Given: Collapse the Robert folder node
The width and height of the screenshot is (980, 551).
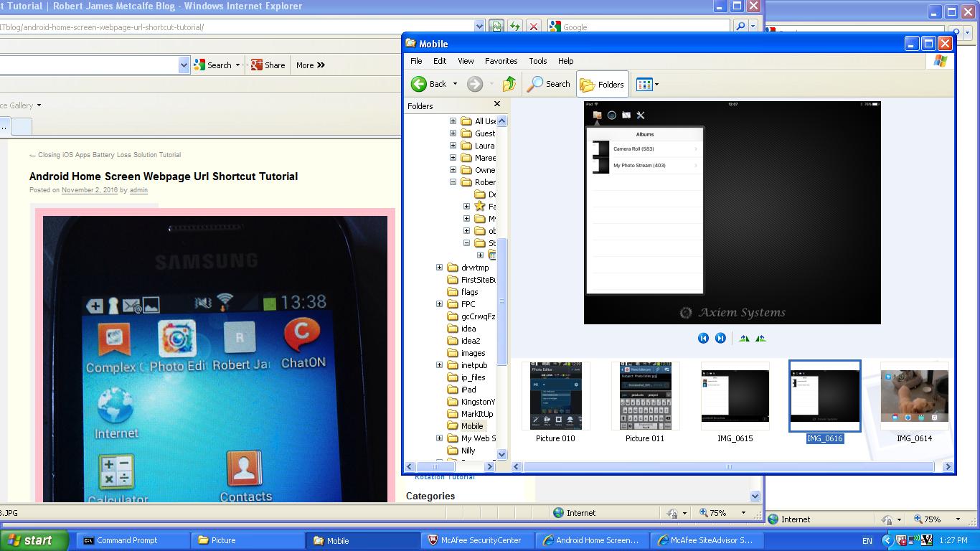Looking at the screenshot, I should coord(453,182).
